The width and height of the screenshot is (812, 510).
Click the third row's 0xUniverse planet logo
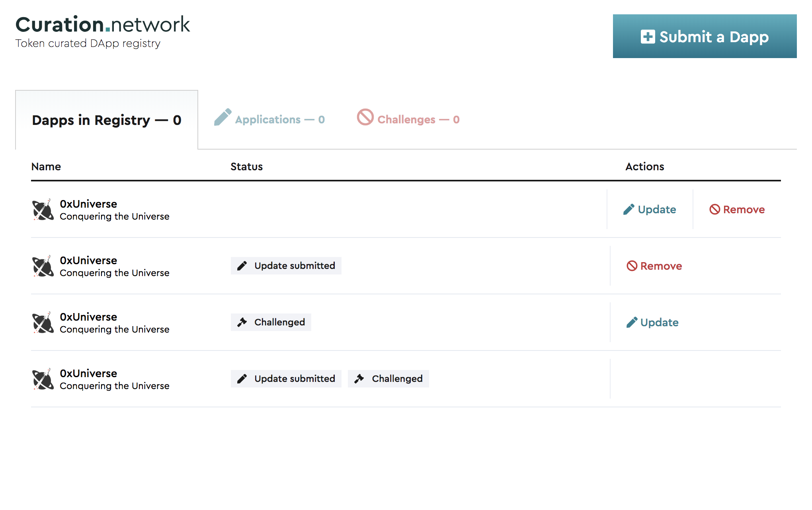[x=43, y=323]
